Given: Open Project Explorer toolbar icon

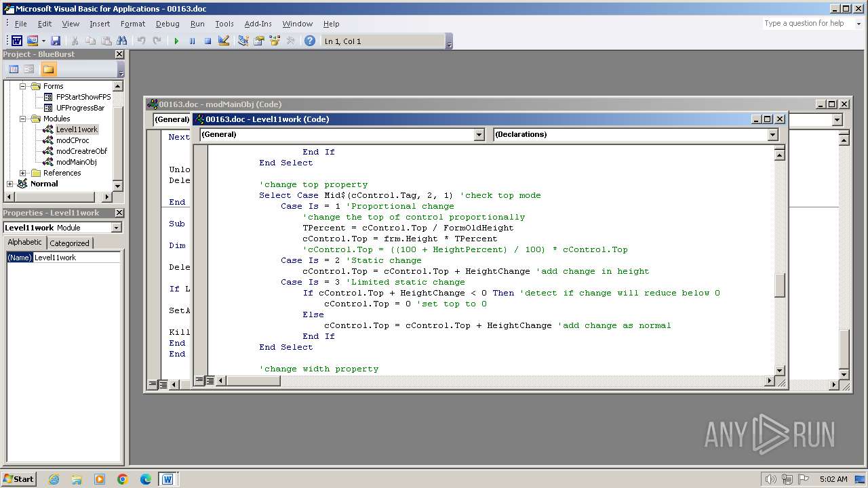Looking at the screenshot, I should point(243,41).
